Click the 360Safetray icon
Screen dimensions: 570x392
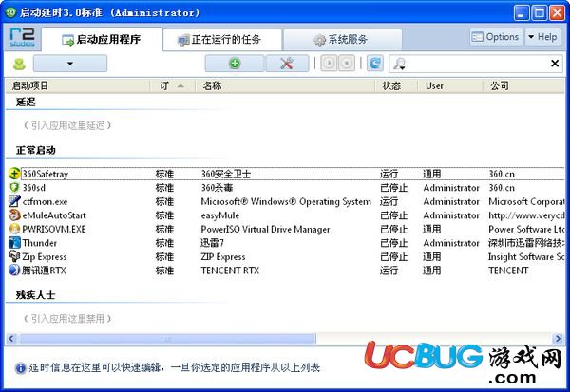pyautogui.click(x=14, y=174)
